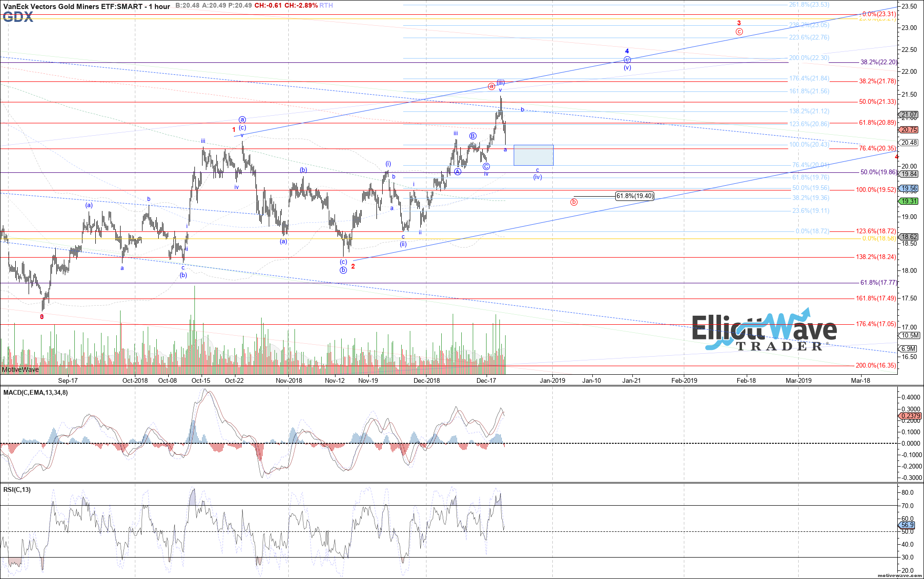Click the Jan-21 date axis label
The height and width of the screenshot is (579, 924).
[631, 380]
